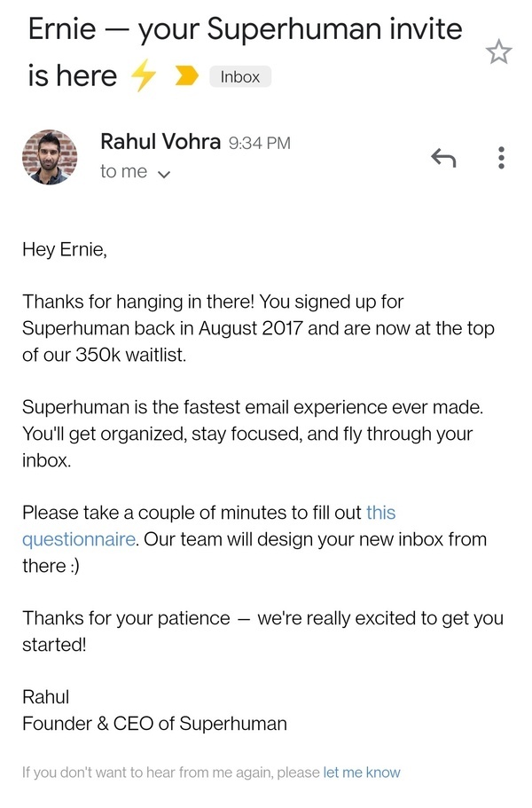Tap the Inbox label chip
Screen dimensions: 532x808
[239, 77]
